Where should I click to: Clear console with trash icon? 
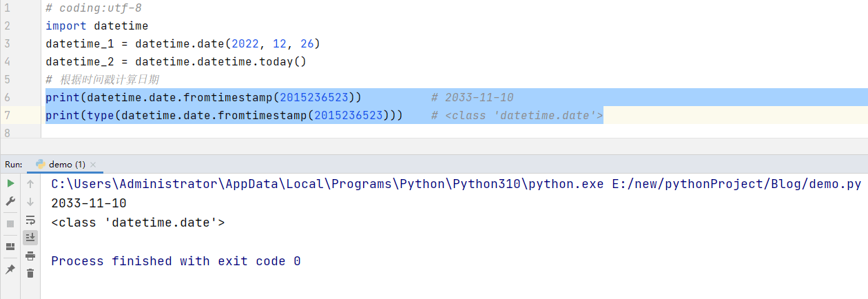[30, 274]
